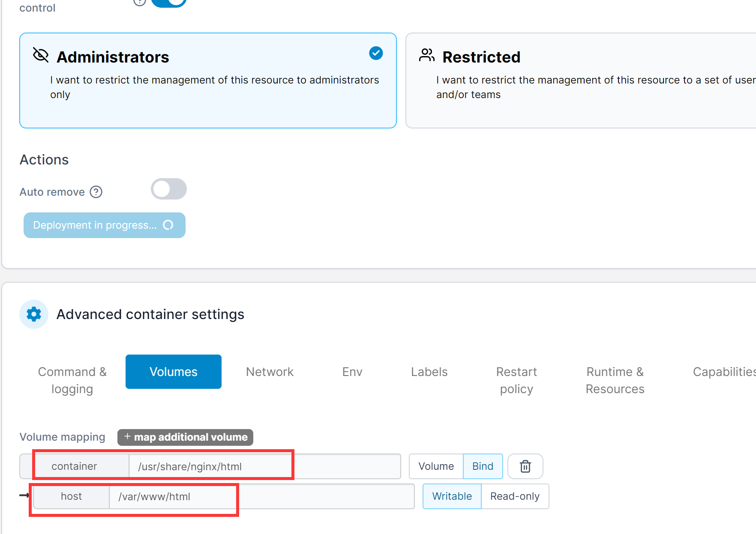
Task: Choose Writable access for the volume
Action: [x=452, y=496]
